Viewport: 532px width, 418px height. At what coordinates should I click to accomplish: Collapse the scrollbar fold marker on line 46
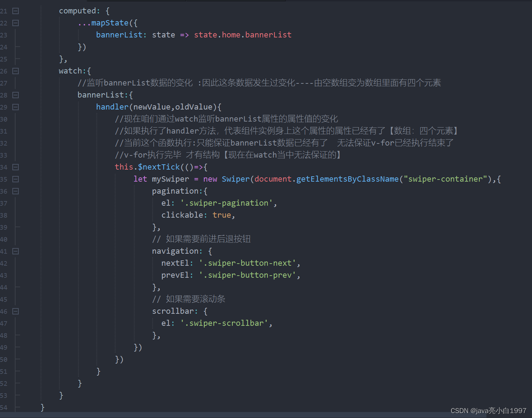16,311
